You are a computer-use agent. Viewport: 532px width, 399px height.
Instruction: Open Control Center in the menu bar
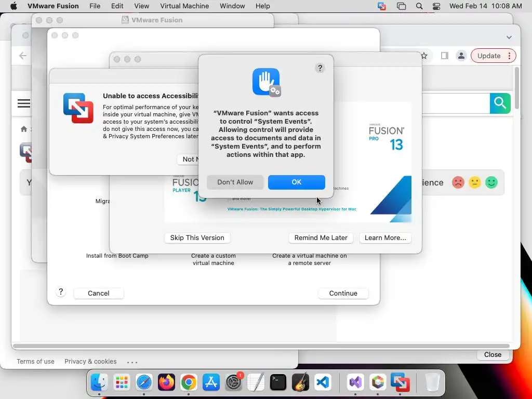coord(436,6)
